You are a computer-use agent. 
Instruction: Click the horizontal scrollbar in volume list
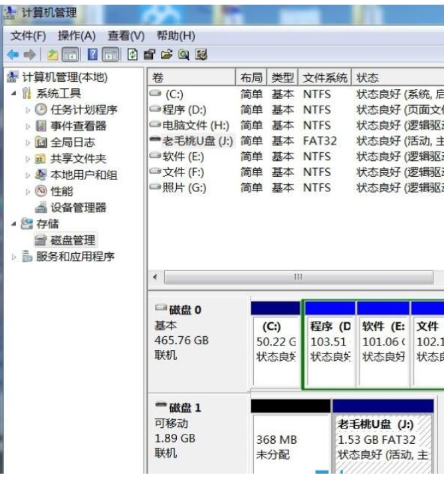pos(298,276)
